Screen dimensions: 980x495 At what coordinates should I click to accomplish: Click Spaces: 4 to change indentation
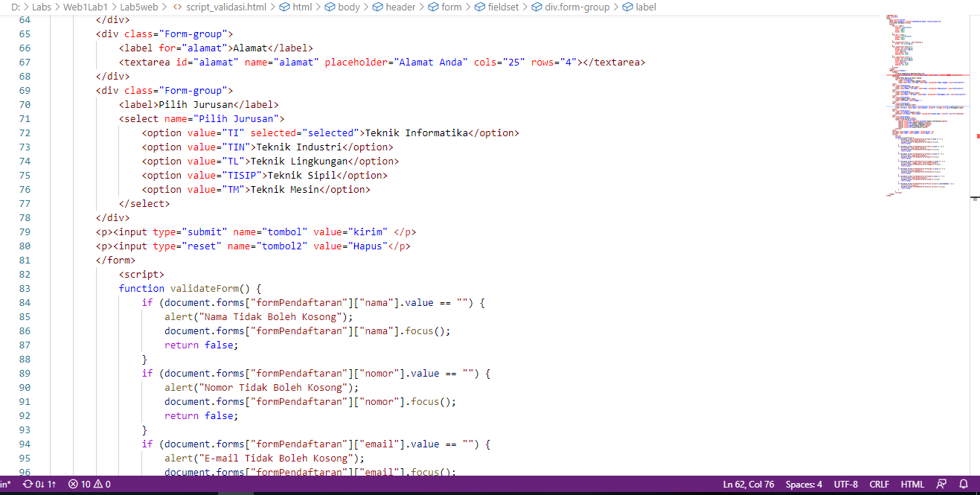pos(804,484)
